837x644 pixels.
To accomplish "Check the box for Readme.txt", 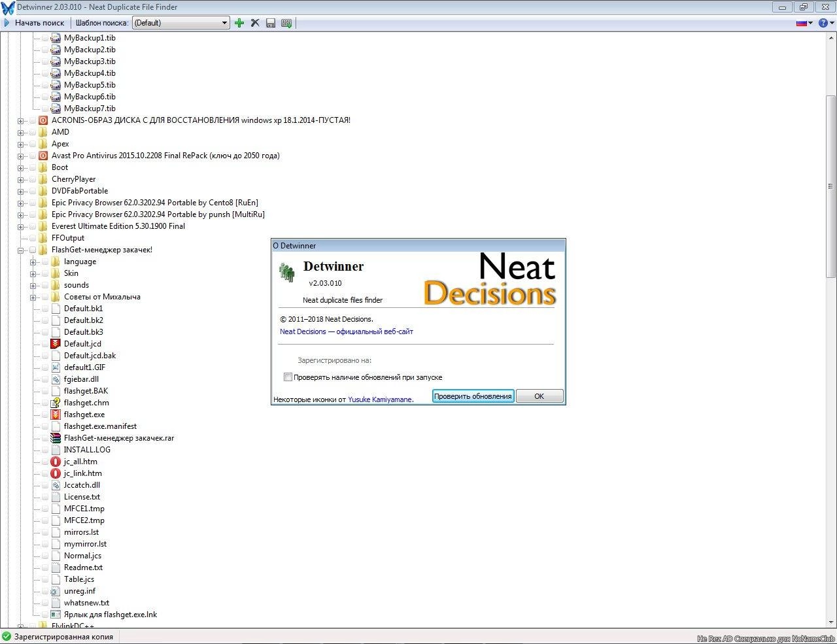I will pyautogui.click(x=45, y=568).
